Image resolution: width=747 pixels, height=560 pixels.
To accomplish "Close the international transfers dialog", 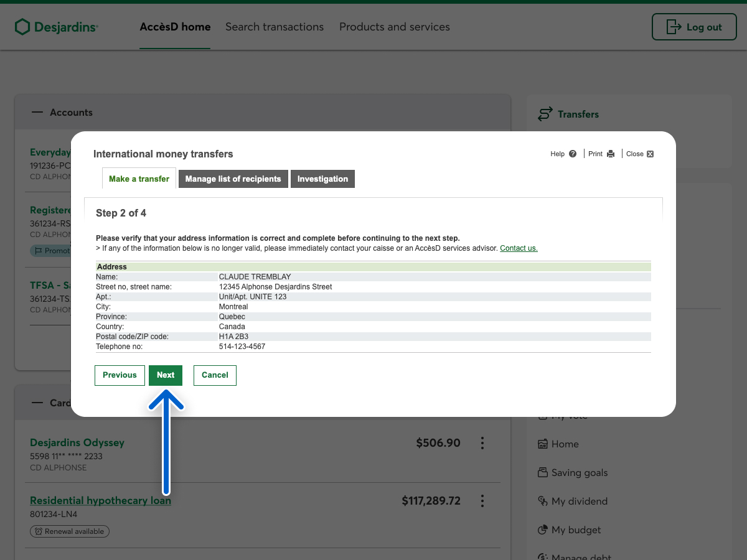I will (650, 154).
